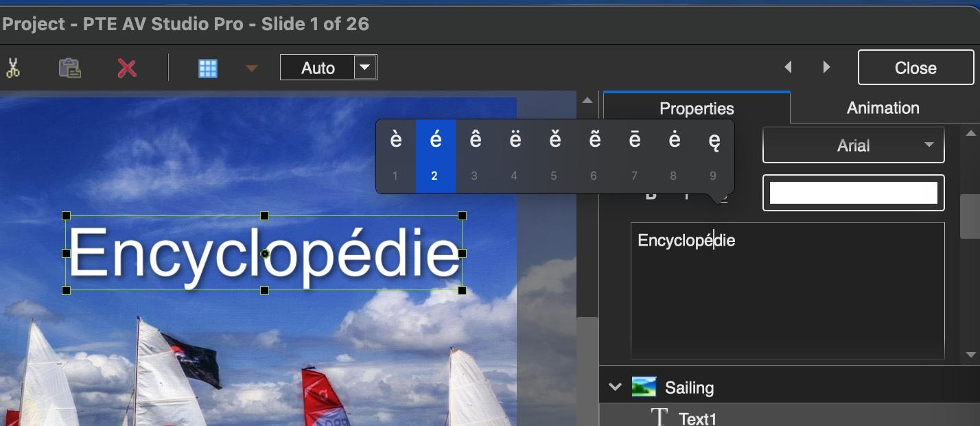The height and width of the screenshot is (426, 980).
Task: Switch to the Properties tab
Action: (x=697, y=108)
